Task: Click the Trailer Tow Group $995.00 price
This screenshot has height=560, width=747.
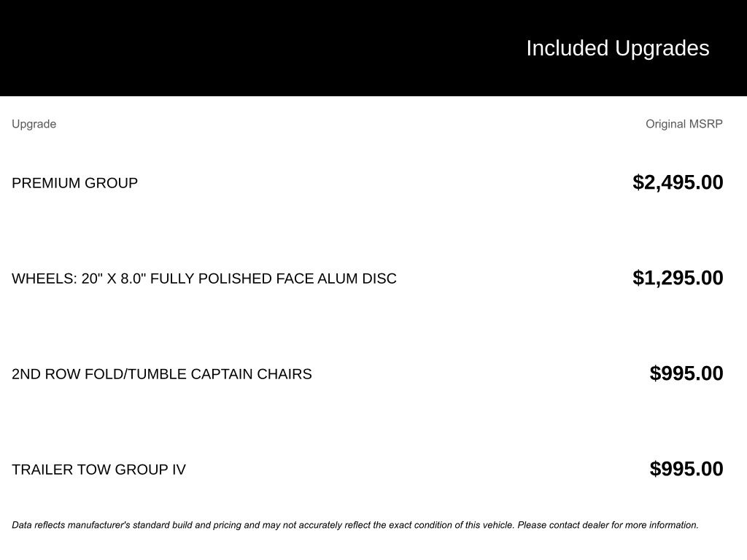Action: pos(686,469)
